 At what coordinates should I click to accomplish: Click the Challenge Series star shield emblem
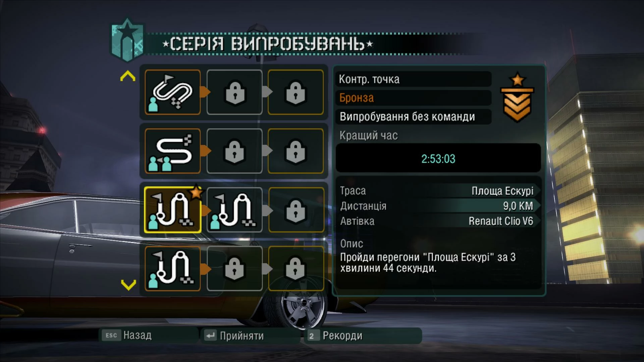click(x=127, y=40)
